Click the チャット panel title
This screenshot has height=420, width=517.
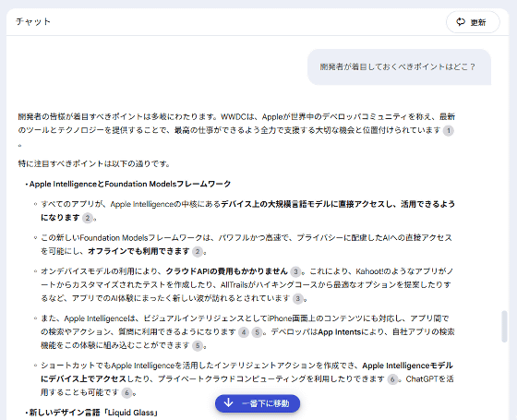tap(33, 22)
